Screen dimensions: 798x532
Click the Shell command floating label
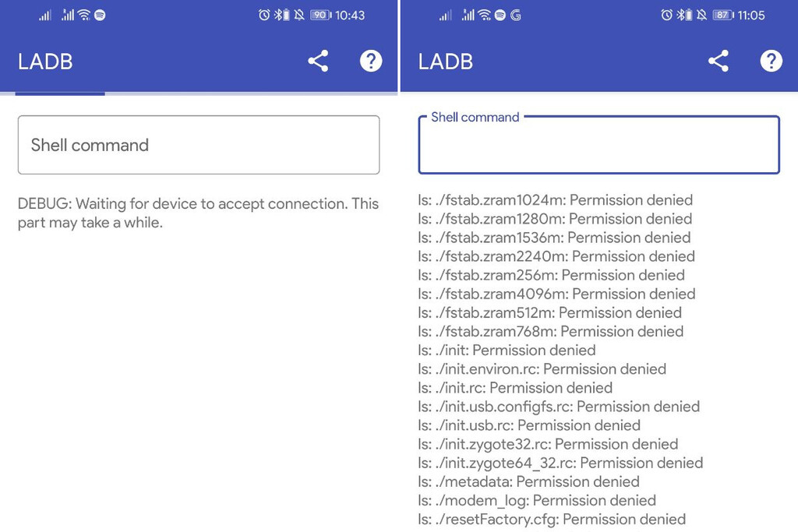[x=475, y=117]
